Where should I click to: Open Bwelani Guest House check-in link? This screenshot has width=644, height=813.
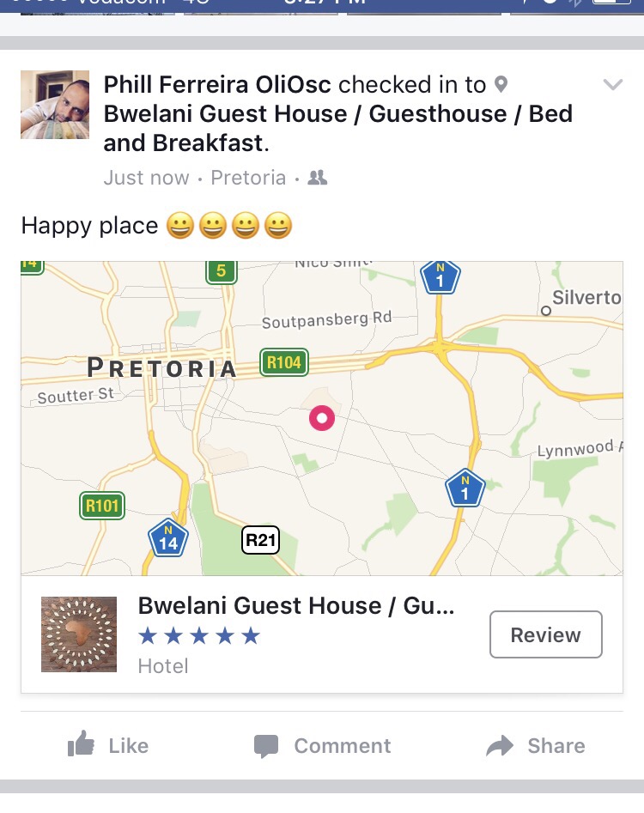pyautogui.click(x=337, y=127)
